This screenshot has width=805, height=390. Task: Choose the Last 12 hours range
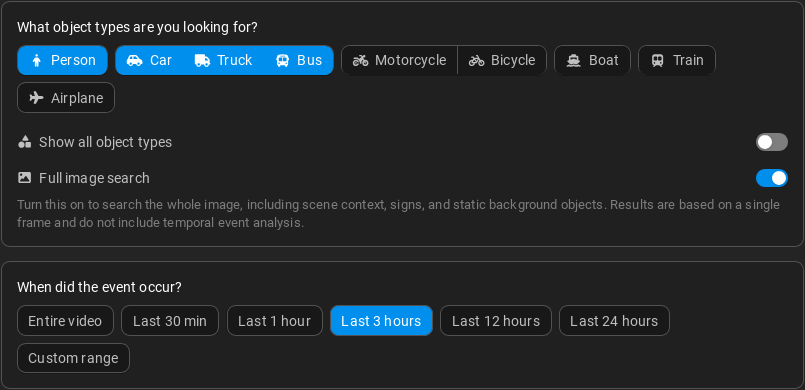coord(496,321)
